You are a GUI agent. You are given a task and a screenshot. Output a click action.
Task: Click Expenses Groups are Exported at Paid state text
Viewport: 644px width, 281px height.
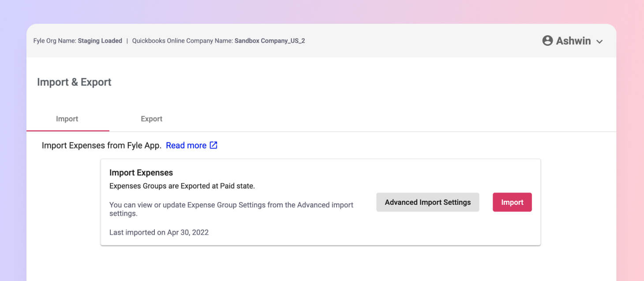pyautogui.click(x=182, y=186)
